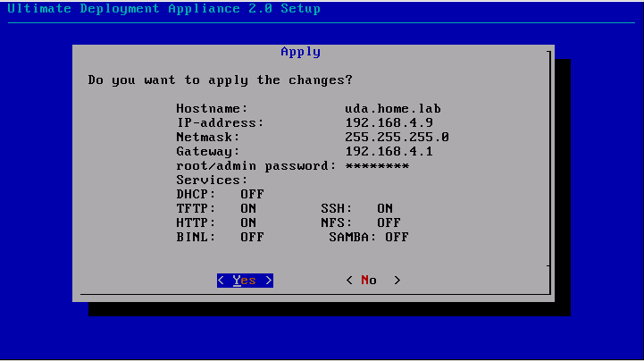Click the Gateway: label
This screenshot has width=644, height=361.
208,152
